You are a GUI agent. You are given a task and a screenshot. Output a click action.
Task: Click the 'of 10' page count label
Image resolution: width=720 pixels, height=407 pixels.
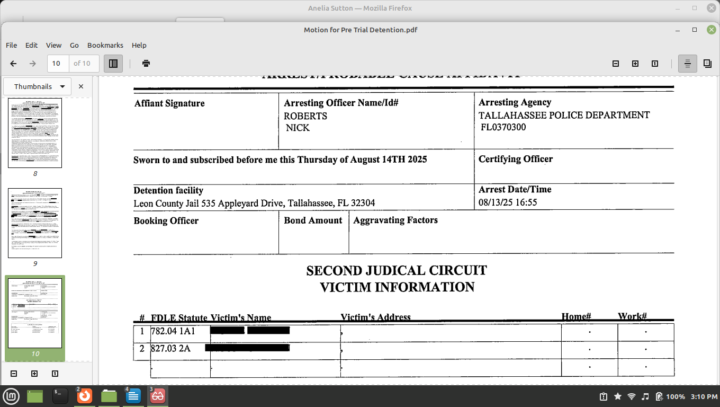pos(82,63)
